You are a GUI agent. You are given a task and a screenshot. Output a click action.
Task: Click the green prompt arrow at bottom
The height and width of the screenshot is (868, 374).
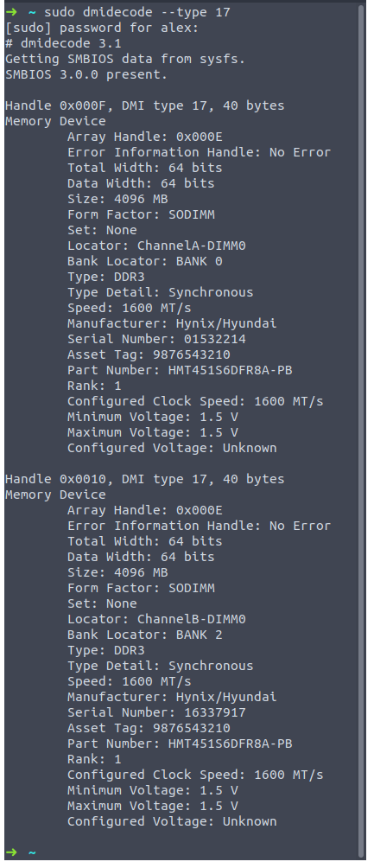click(11, 852)
